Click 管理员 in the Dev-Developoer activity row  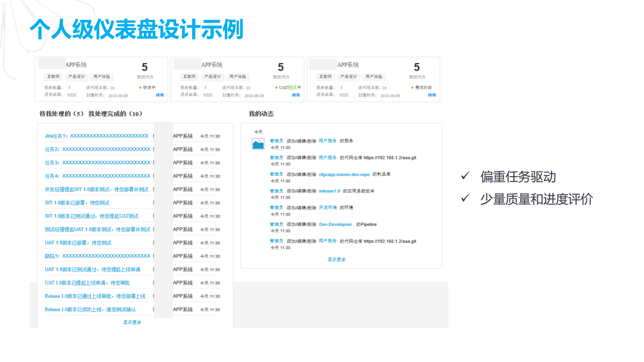tap(276, 224)
